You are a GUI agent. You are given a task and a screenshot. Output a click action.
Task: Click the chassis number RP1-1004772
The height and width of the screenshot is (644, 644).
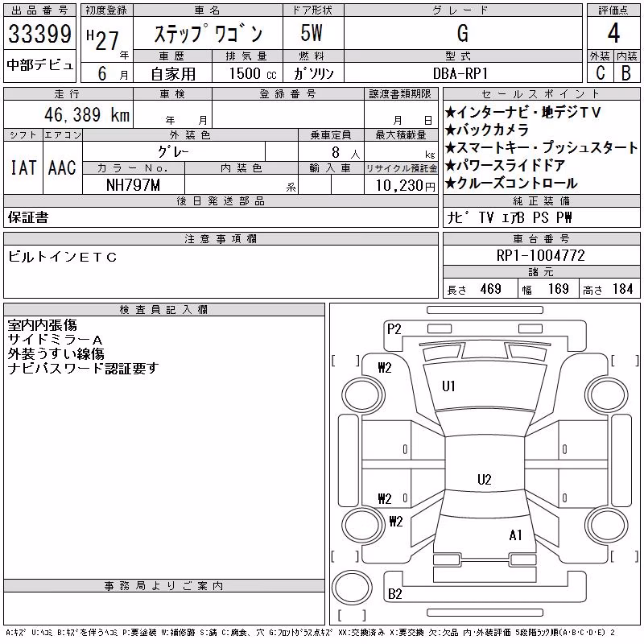pyautogui.click(x=540, y=255)
